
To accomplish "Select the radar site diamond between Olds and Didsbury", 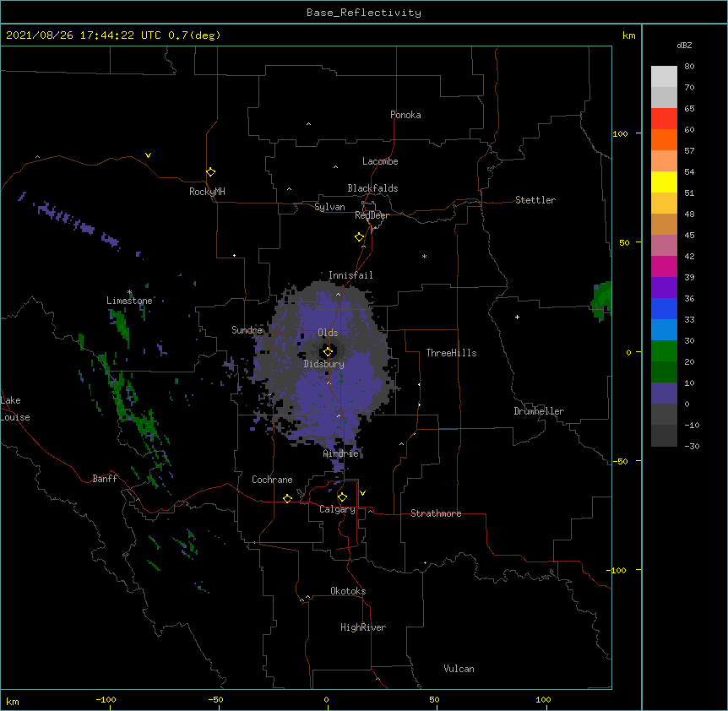I will (x=329, y=352).
